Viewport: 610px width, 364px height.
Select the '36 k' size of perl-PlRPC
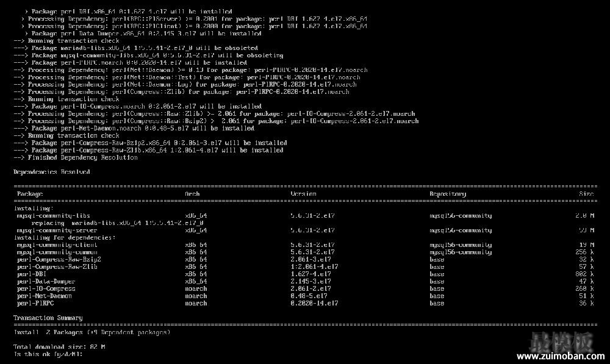pos(587,304)
